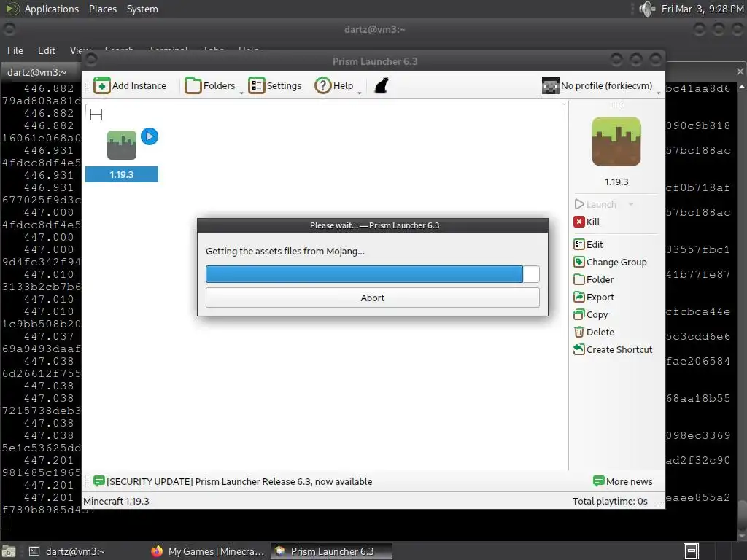Click Create Shortcut in the sidebar
Screen dimensions: 747x560
tap(613, 349)
